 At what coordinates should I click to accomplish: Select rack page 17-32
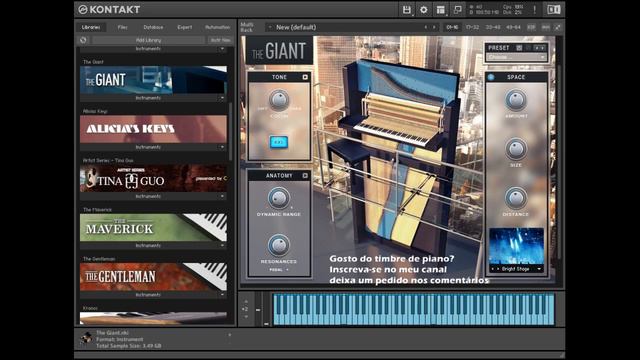click(472, 27)
